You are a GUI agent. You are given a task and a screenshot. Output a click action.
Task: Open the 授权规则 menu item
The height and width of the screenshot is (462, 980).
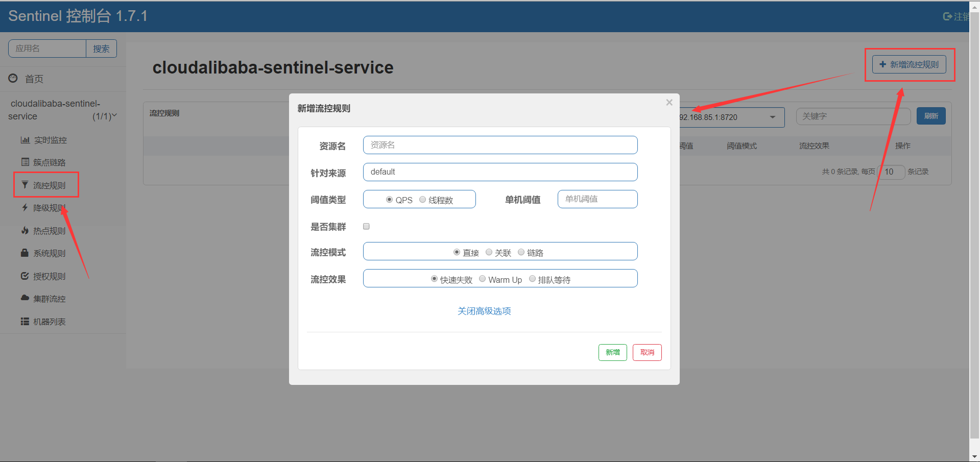pyautogui.click(x=49, y=276)
